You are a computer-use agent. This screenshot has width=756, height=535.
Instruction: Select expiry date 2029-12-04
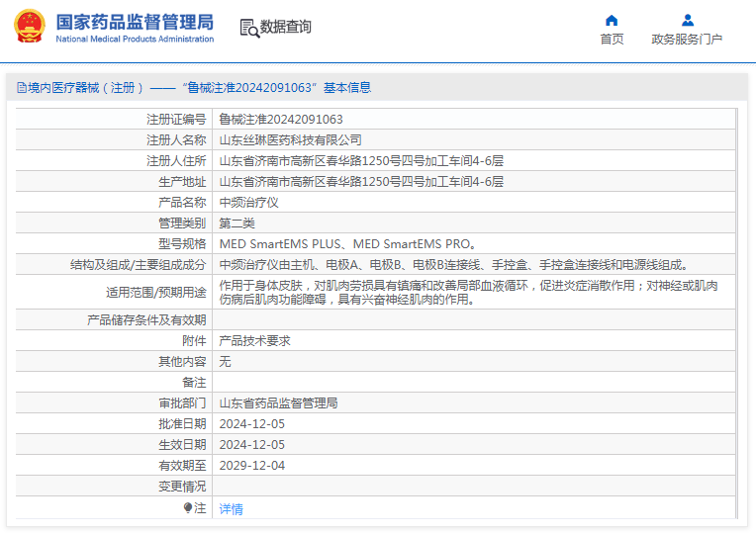point(251,465)
